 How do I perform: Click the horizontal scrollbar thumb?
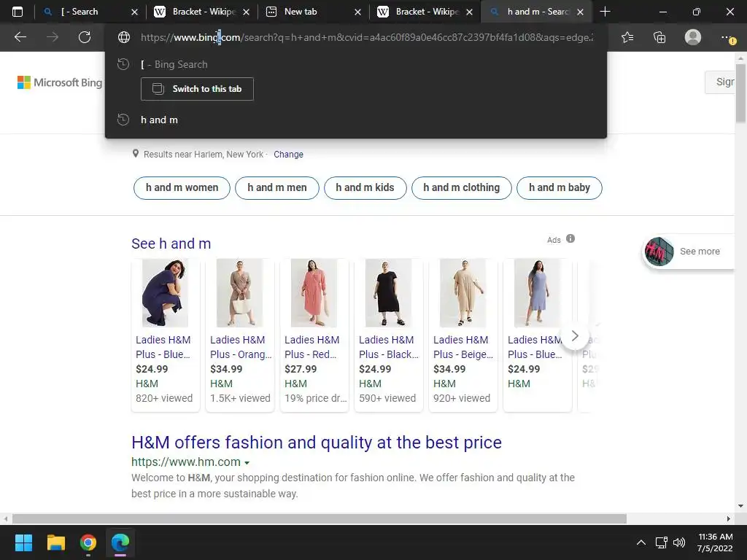click(320, 518)
